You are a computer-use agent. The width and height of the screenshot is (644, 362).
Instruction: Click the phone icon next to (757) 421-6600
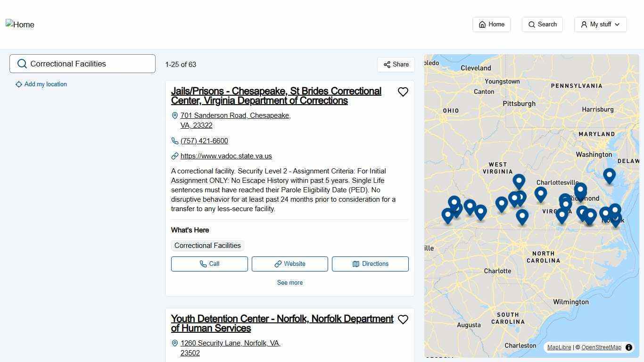174,140
